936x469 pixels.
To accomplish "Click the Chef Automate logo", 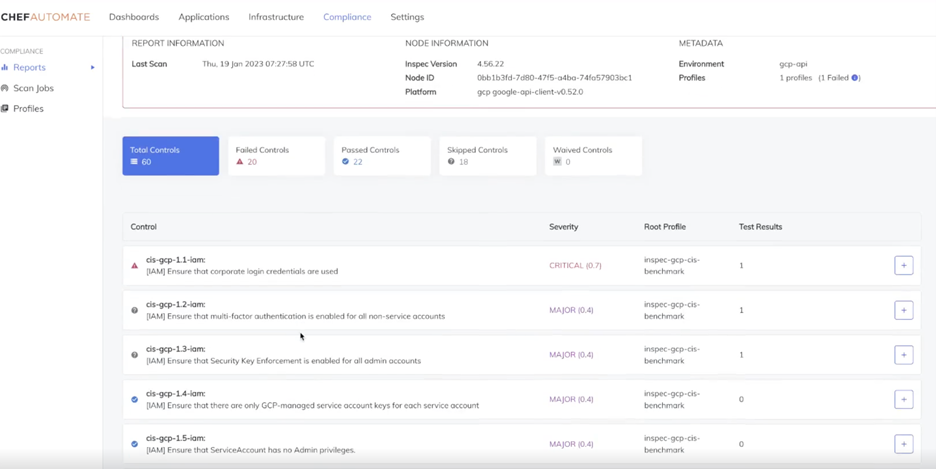I will point(45,17).
